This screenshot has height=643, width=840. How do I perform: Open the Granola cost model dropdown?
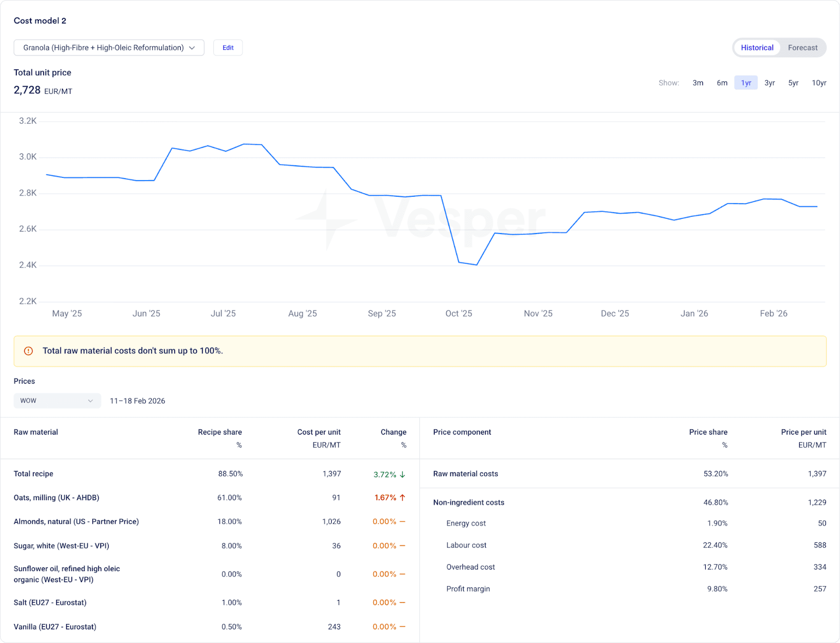pyautogui.click(x=109, y=48)
